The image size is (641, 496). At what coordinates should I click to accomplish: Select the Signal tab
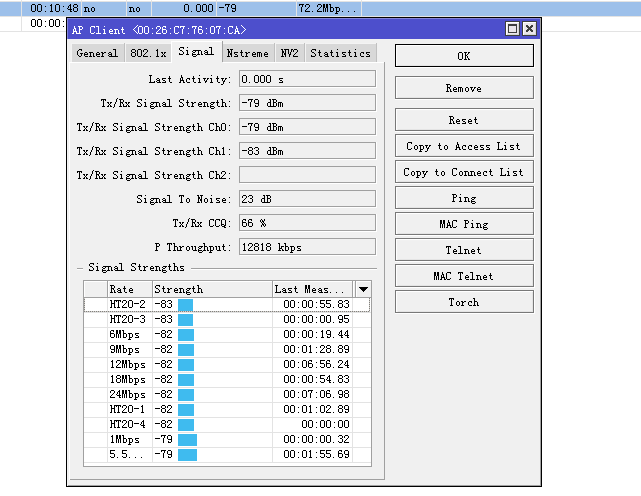click(x=196, y=52)
